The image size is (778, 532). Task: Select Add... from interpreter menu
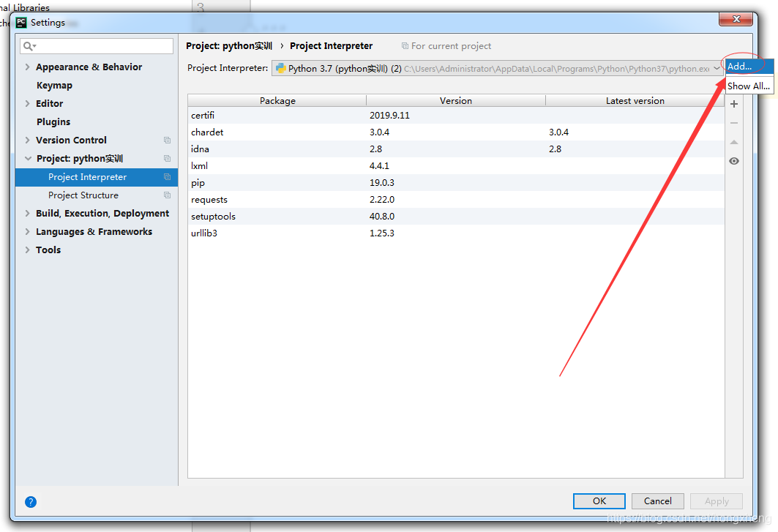[739, 66]
